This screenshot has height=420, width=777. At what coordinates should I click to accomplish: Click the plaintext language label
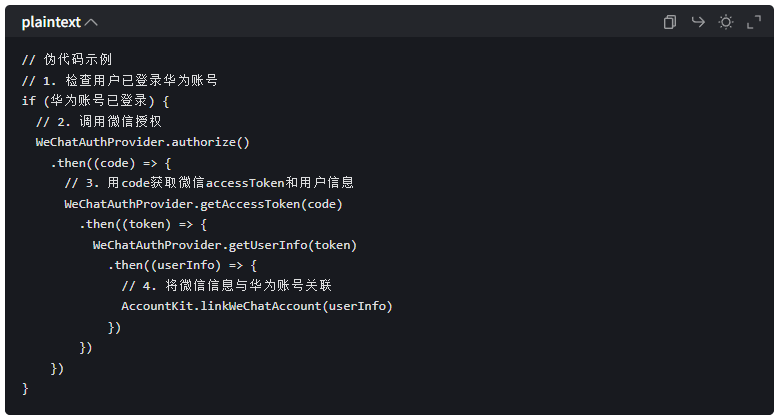(x=50, y=22)
